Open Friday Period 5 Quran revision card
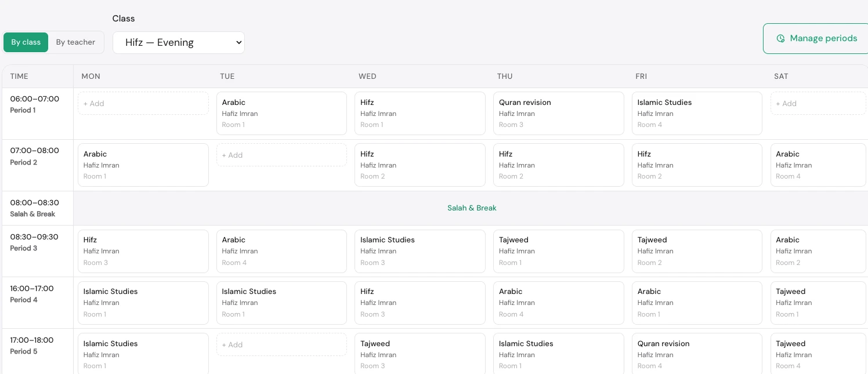 [x=697, y=354]
